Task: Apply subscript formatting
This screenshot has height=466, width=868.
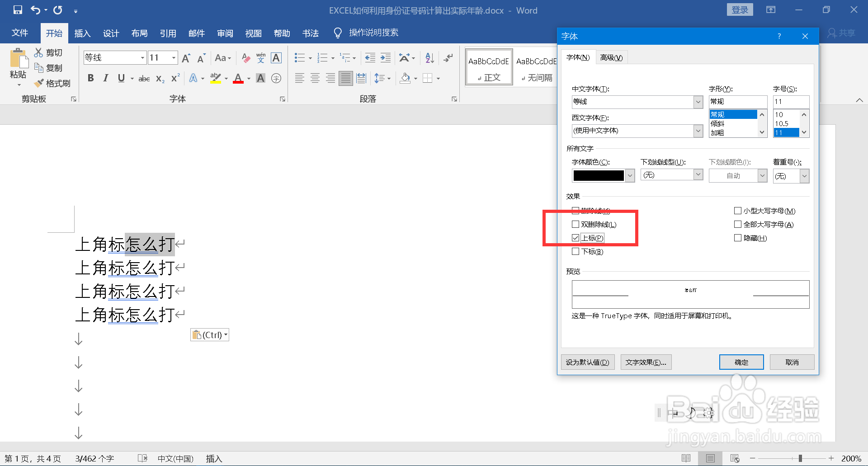Action: coord(160,78)
